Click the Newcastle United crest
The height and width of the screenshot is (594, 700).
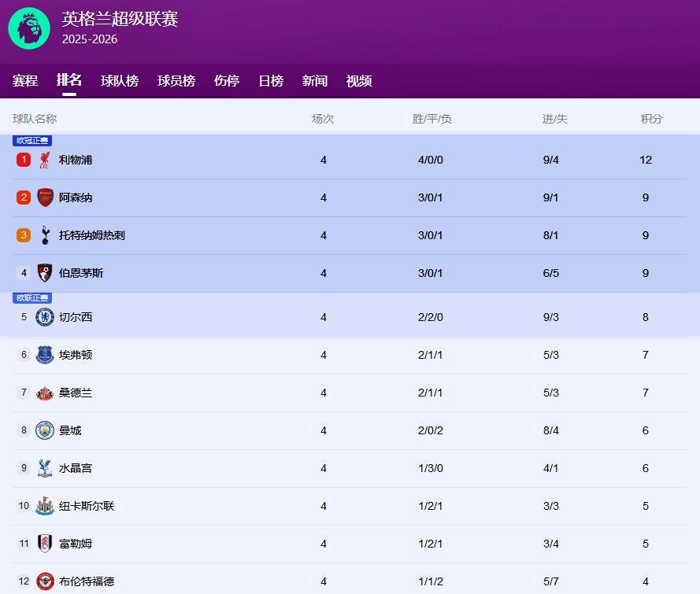point(45,506)
